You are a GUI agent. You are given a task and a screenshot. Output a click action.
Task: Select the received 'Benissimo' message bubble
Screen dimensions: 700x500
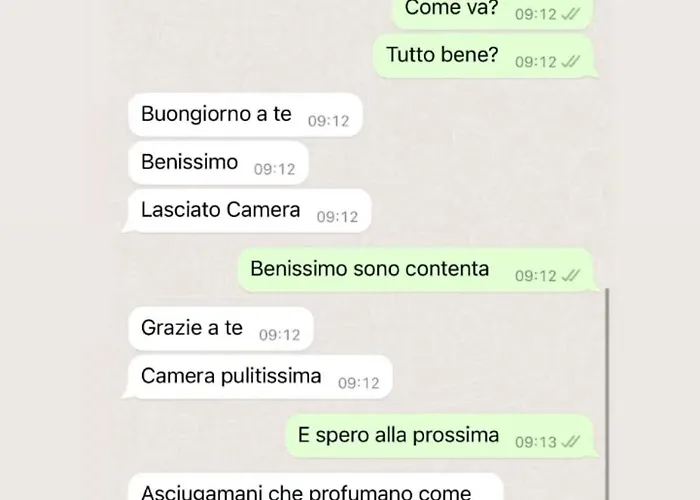pyautogui.click(x=218, y=163)
